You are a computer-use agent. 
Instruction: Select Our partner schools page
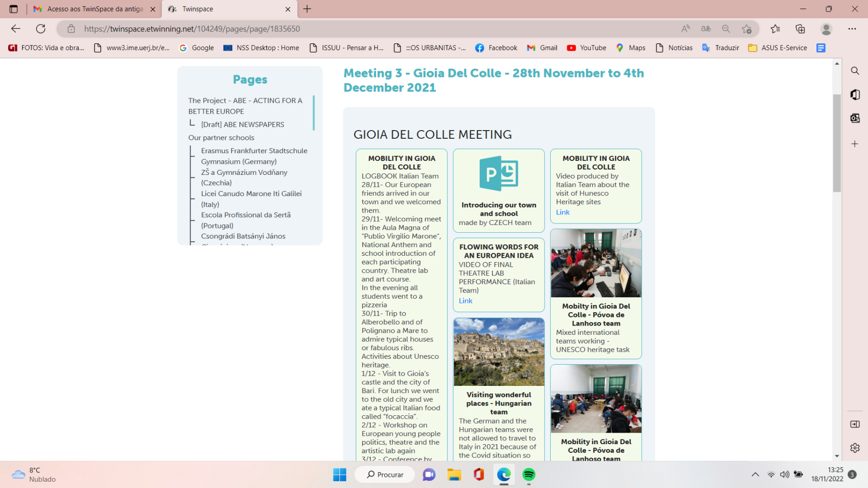[x=221, y=137]
